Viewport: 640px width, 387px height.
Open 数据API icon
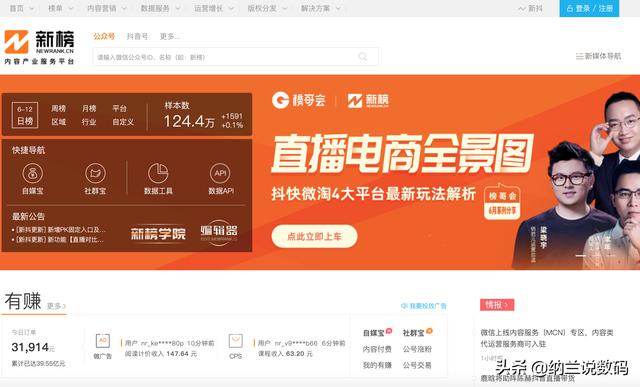pos(220,173)
